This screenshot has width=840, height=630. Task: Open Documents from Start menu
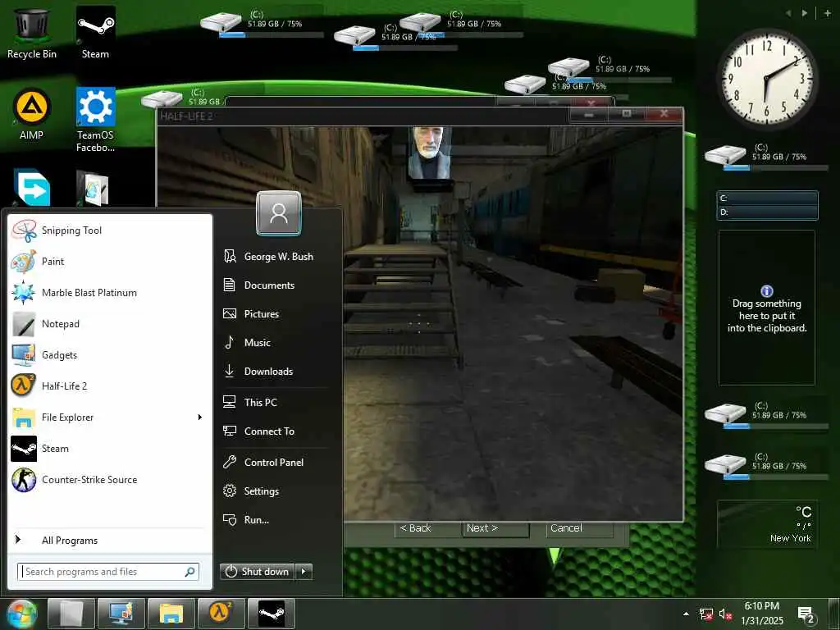coord(274,285)
